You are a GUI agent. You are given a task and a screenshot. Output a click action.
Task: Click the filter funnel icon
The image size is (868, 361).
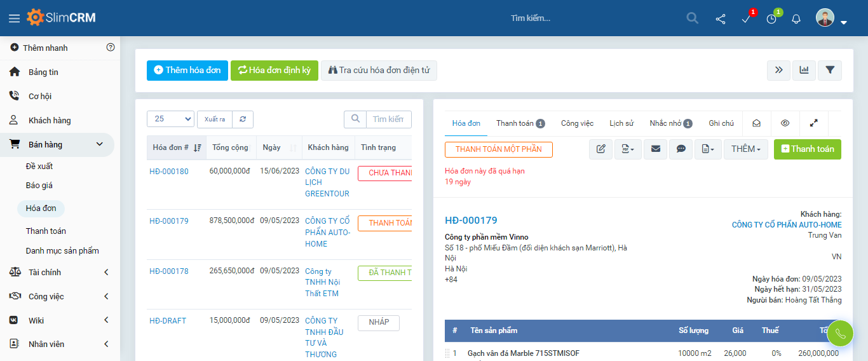pyautogui.click(x=830, y=71)
